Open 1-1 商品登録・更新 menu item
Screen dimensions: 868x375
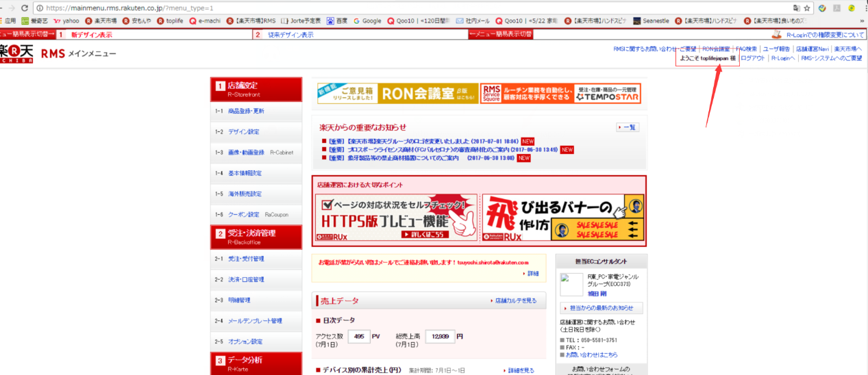coord(246,111)
